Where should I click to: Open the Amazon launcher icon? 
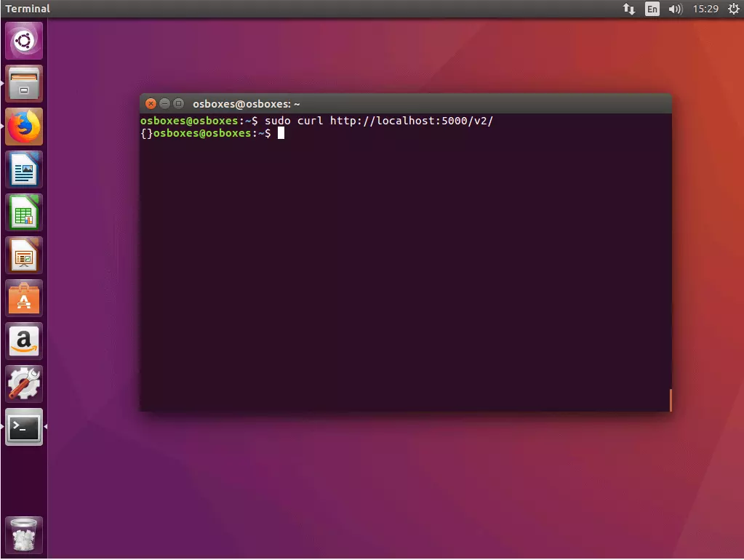[24, 341]
